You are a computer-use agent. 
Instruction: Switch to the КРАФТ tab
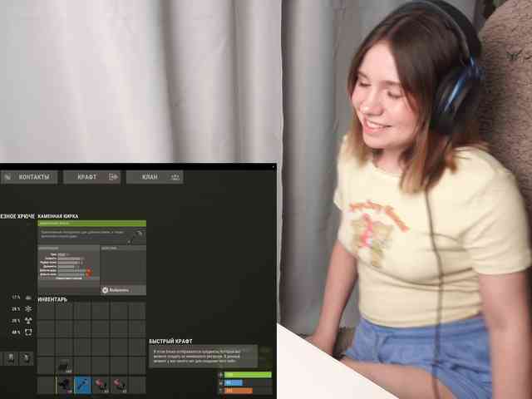pyautogui.click(x=91, y=177)
